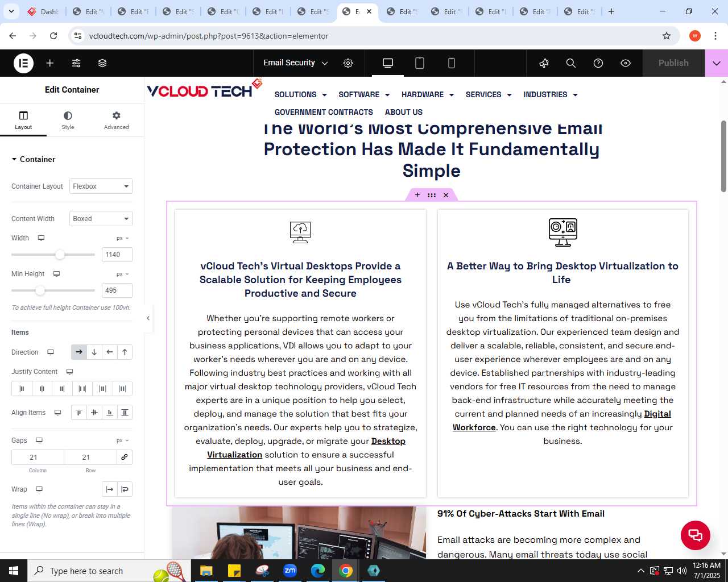This screenshot has width=728, height=582.
Task: Open the Container Layout Flexbox dropdown
Action: 101,186
